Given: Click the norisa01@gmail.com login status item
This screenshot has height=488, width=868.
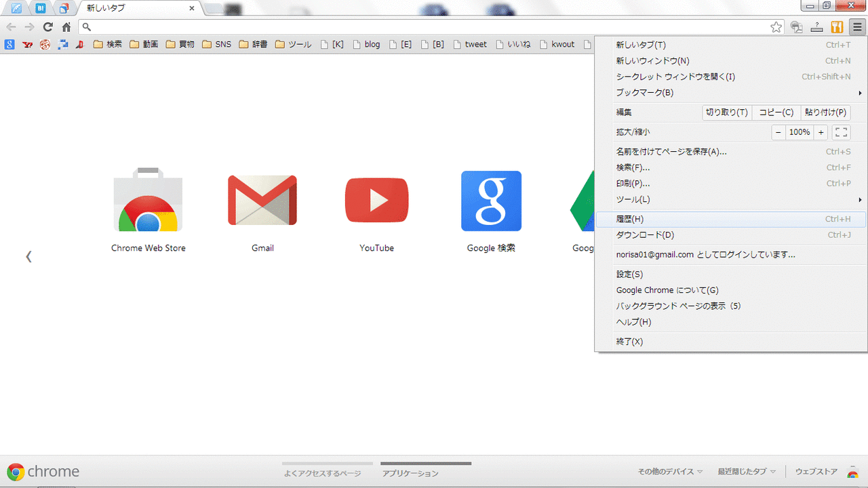Looking at the screenshot, I should 731,255.
